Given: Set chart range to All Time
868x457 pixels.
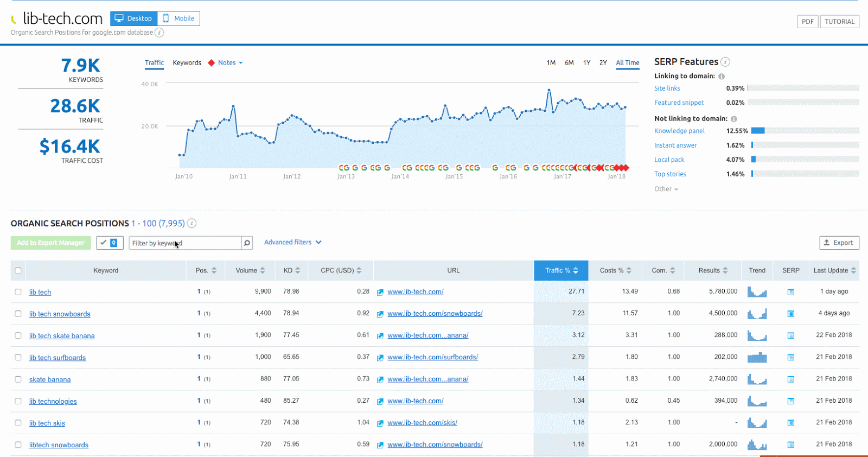Looking at the screenshot, I should 627,63.
